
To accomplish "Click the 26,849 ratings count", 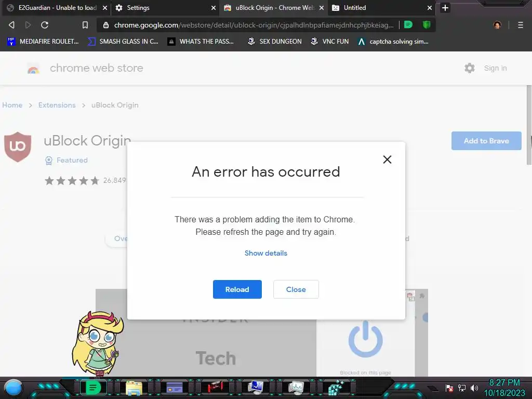I will point(114,180).
